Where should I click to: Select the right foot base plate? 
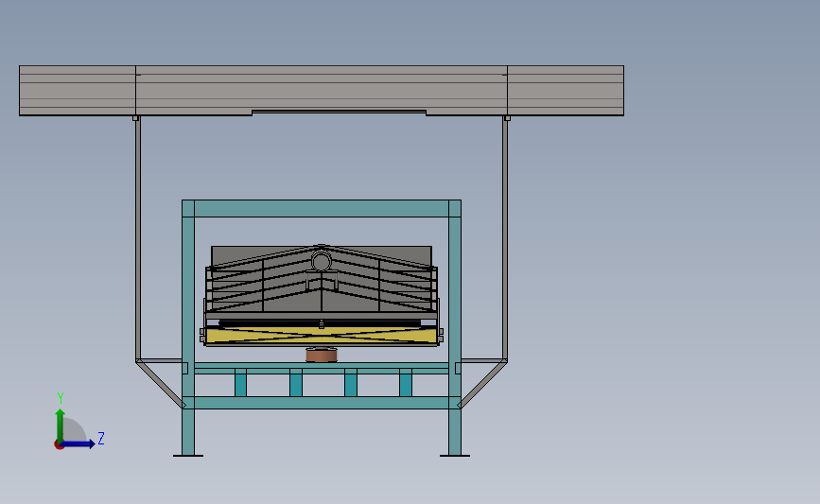[454, 456]
